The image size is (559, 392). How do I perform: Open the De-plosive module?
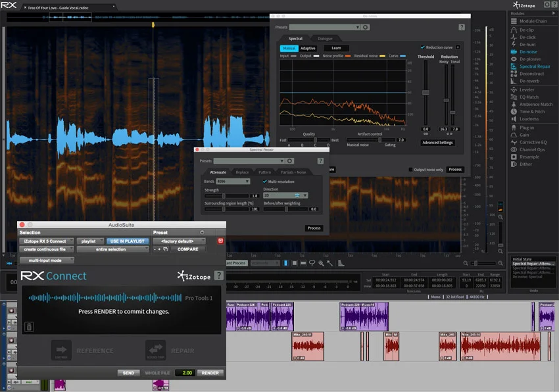coord(530,59)
